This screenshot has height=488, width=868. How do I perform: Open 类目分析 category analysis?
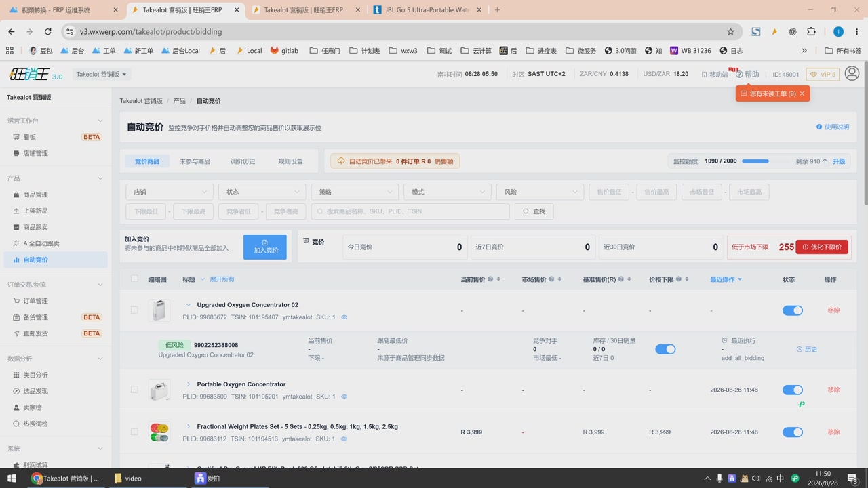[x=56, y=375]
